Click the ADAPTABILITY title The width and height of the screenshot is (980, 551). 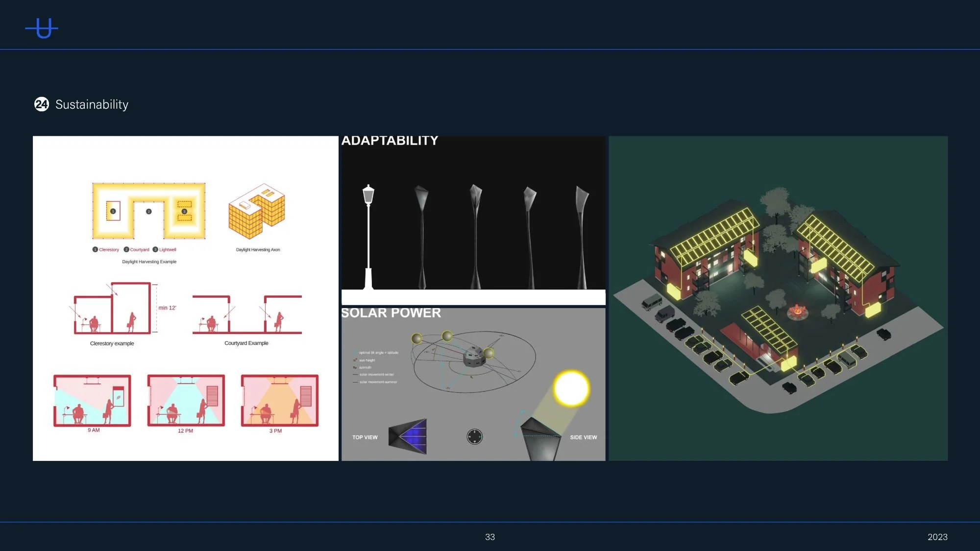[x=390, y=141]
